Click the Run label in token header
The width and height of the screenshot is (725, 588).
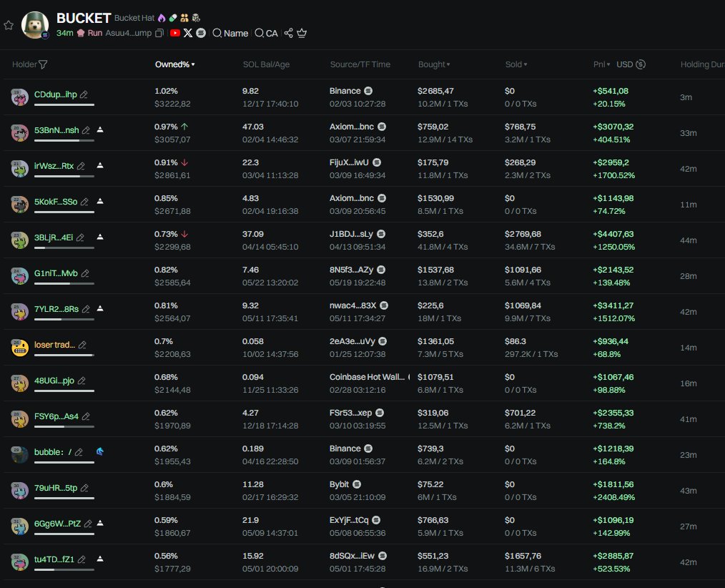(95, 34)
